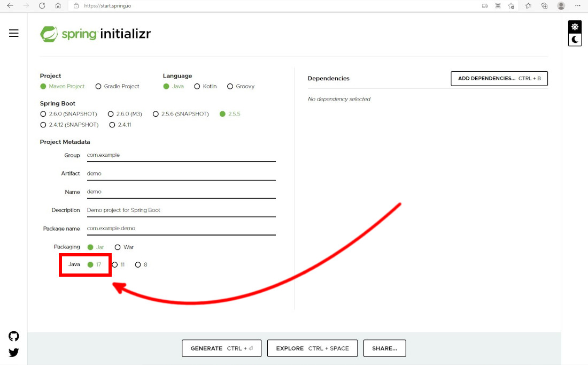
Task: Open the Spring GitHub icon link
Action: pos(14,336)
